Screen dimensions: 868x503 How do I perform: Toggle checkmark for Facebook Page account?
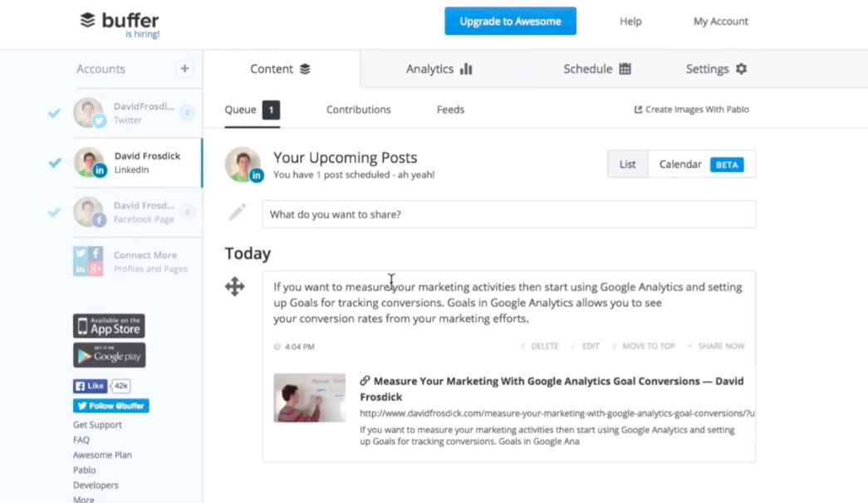coord(54,212)
